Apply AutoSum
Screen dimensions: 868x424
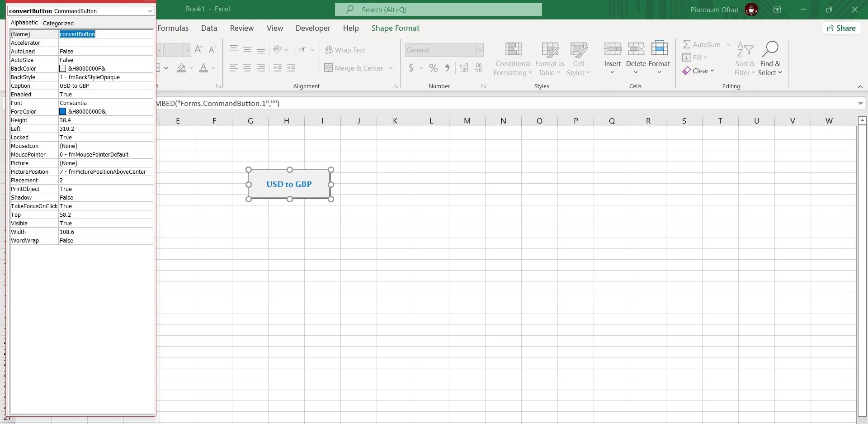pyautogui.click(x=704, y=44)
